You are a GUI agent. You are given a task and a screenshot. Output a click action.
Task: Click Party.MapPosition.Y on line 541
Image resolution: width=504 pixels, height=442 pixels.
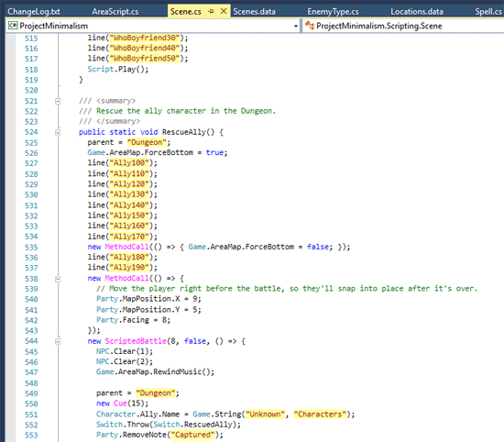(x=137, y=309)
